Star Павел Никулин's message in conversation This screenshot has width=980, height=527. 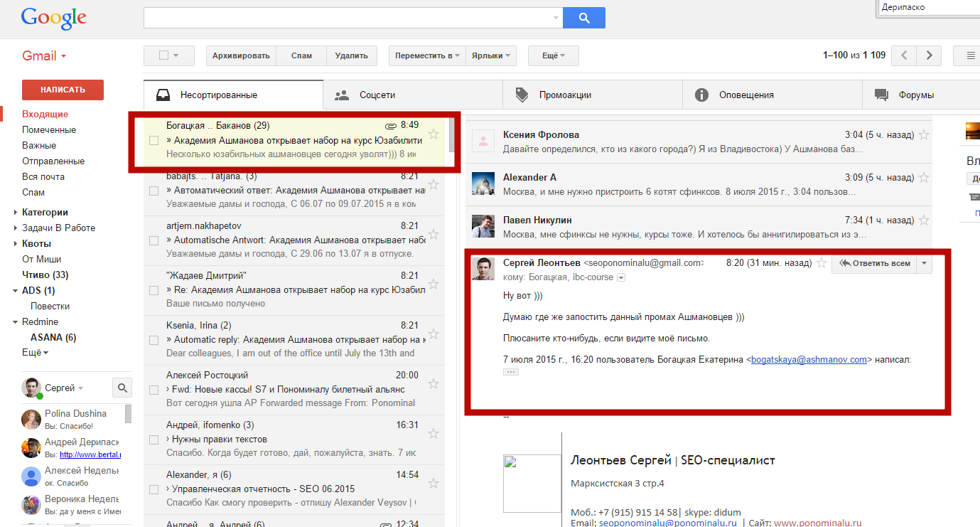(x=924, y=220)
